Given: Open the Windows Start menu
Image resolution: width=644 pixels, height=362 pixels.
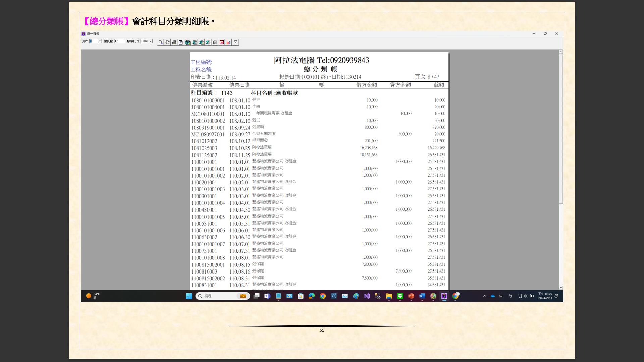Looking at the screenshot, I should pos(189,296).
